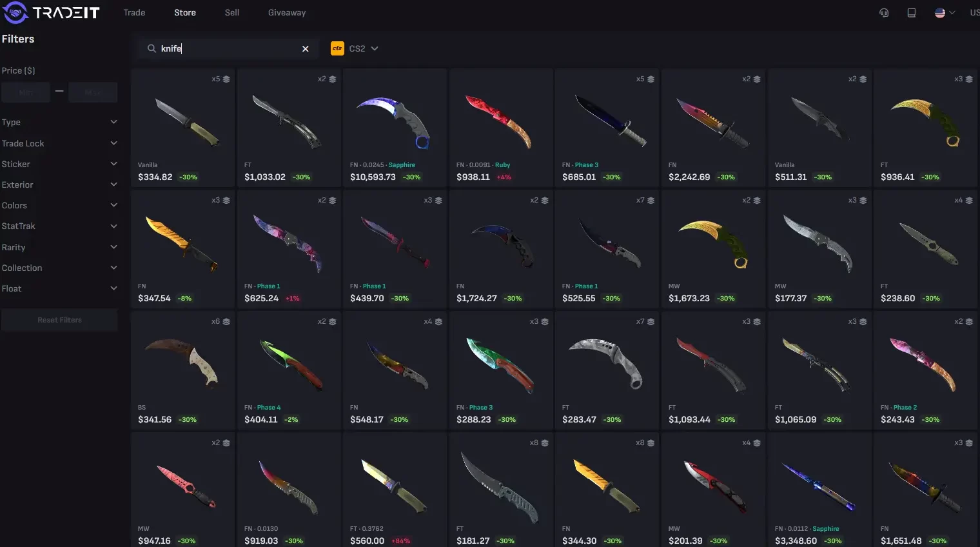This screenshot has width=980, height=547.
Task: Click the search magnifier icon
Action: tap(152, 48)
